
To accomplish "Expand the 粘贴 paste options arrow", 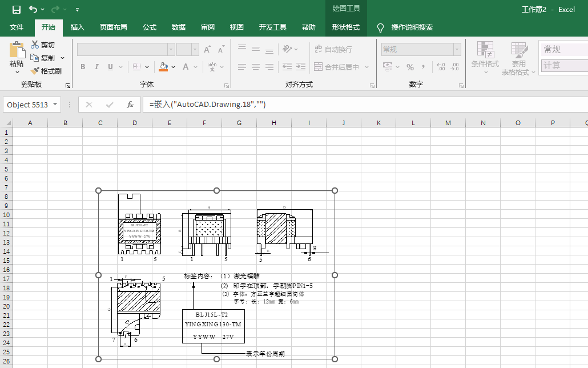I will click(x=17, y=72).
